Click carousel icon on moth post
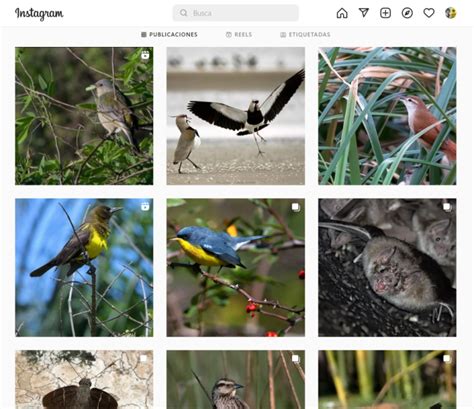The width and height of the screenshot is (474, 409). click(x=144, y=359)
